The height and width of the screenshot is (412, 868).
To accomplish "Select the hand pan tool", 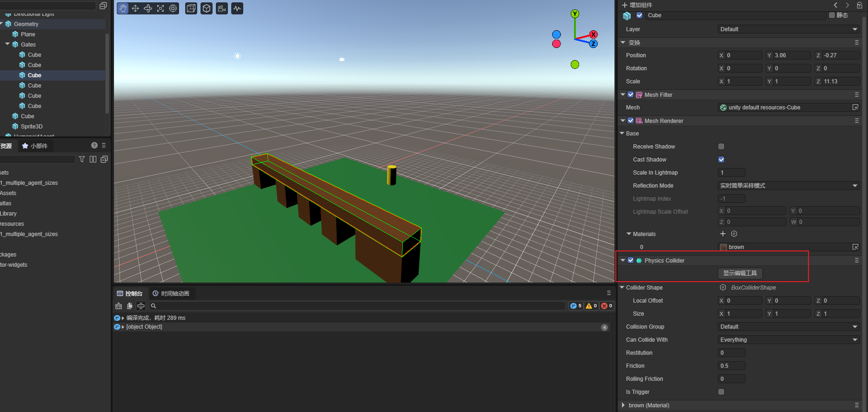I will [x=123, y=8].
